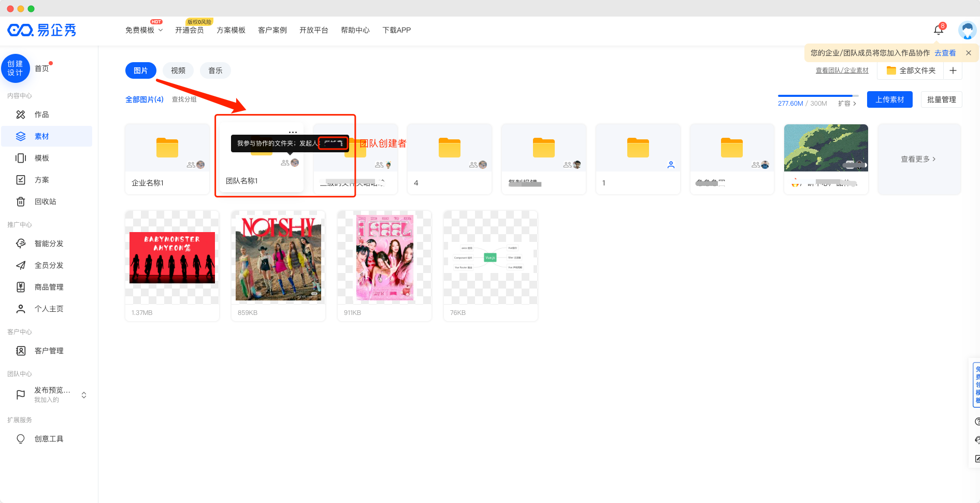980x503 pixels.
Task: Click the 智能分发 icon
Action: [21, 243]
